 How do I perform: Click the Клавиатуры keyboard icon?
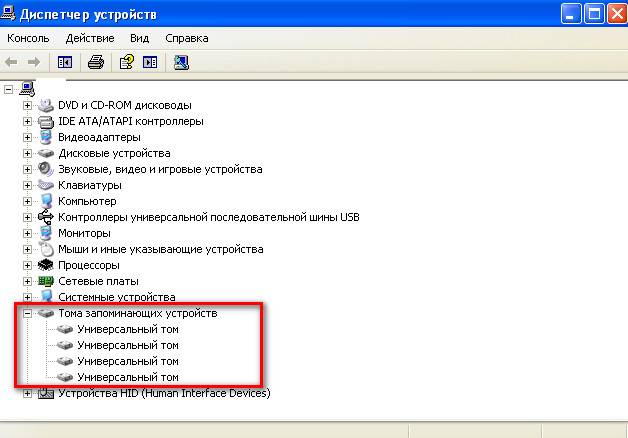[46, 185]
